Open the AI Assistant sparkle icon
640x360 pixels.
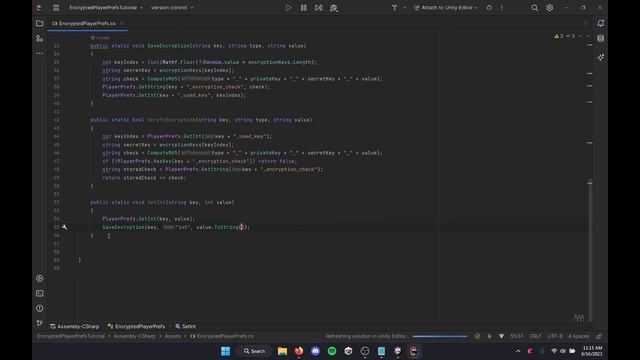pyautogui.click(x=600, y=58)
